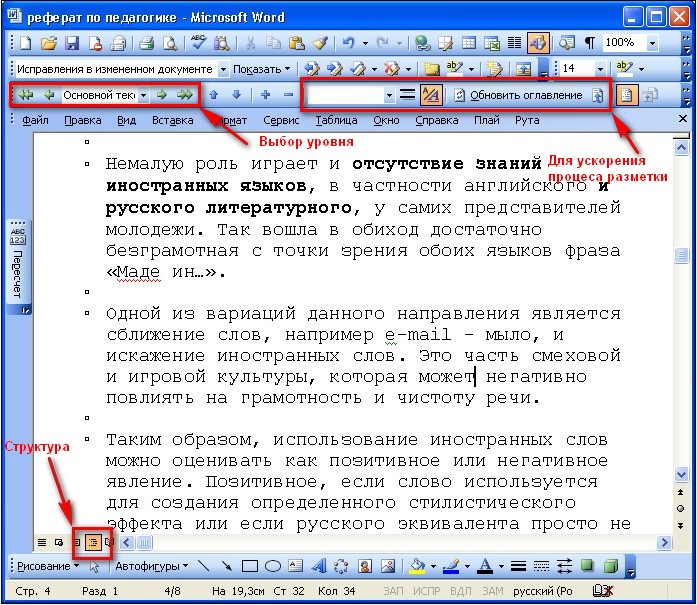The height and width of the screenshot is (605, 697).
Task: Open the Сервис menu
Action: pyautogui.click(x=281, y=120)
